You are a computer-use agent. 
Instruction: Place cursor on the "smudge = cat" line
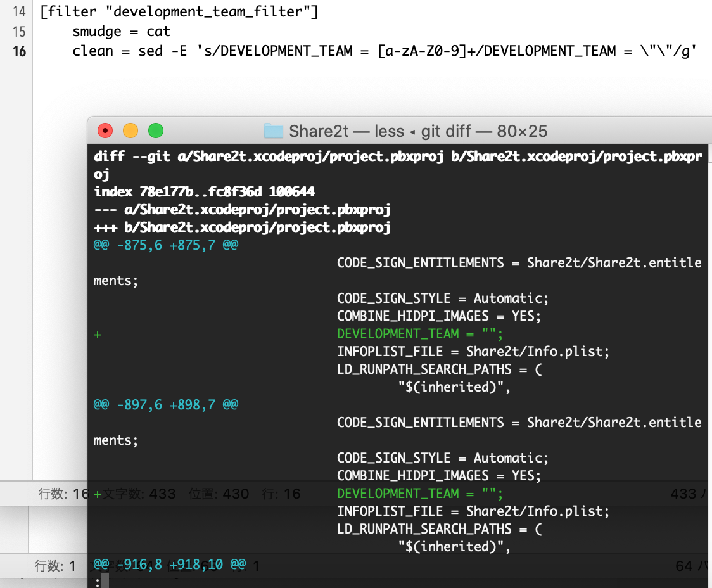tap(122, 31)
